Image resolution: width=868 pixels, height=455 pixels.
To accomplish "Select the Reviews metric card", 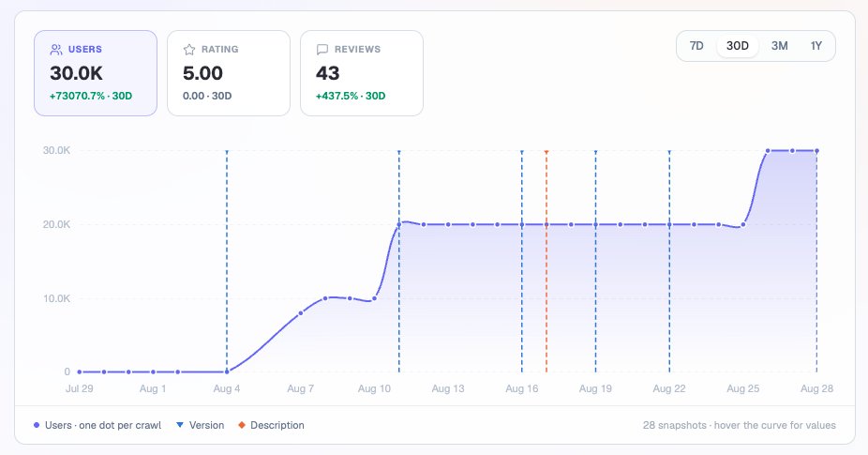I will click(362, 73).
